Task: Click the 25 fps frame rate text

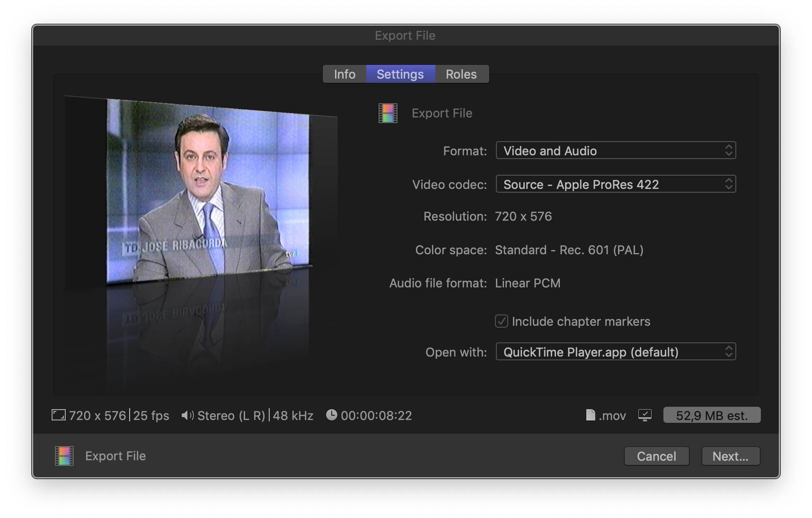Action: pos(151,416)
